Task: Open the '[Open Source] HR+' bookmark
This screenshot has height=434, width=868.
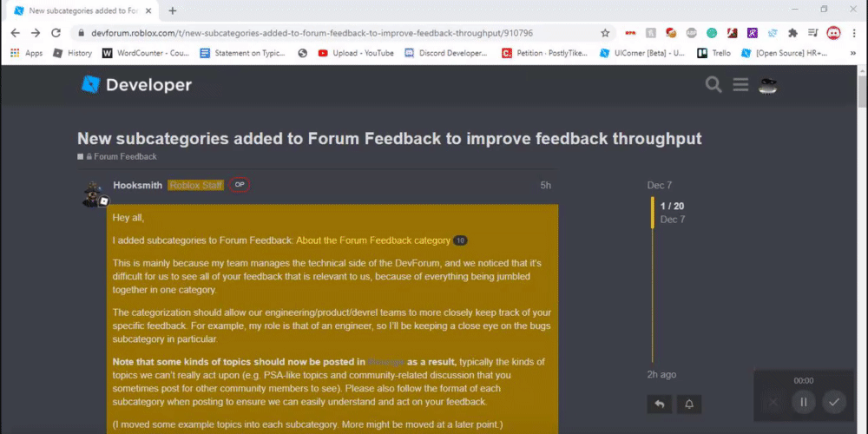Action: click(x=785, y=53)
